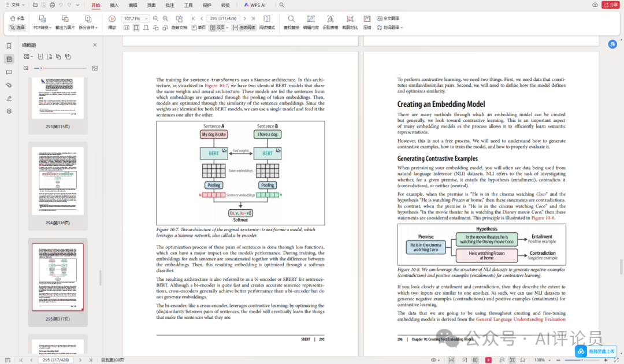Toggle Double Page (双页) view
Viewport: 624px width, 364px height.
pyautogui.click(x=217, y=28)
